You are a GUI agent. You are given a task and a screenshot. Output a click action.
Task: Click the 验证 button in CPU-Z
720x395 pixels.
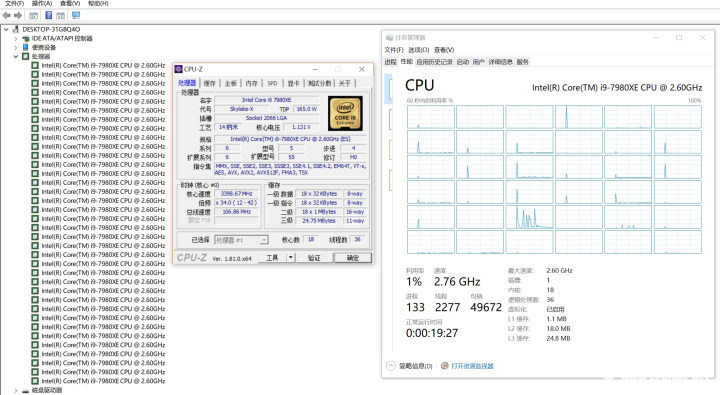(x=314, y=258)
